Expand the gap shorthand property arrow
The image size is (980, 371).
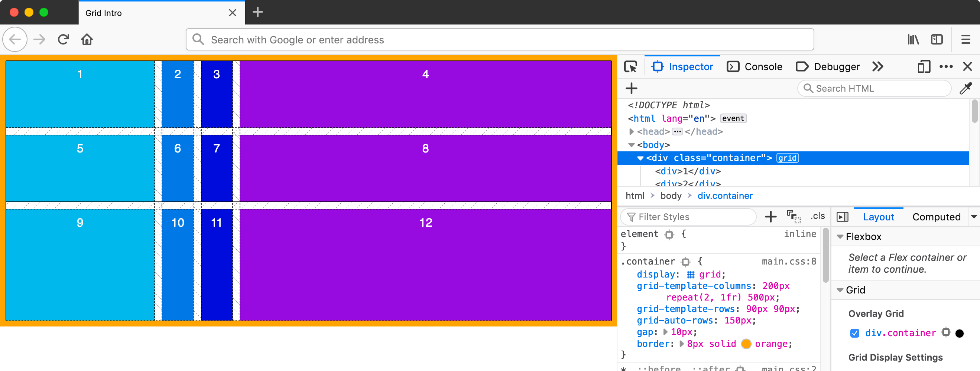(x=665, y=332)
